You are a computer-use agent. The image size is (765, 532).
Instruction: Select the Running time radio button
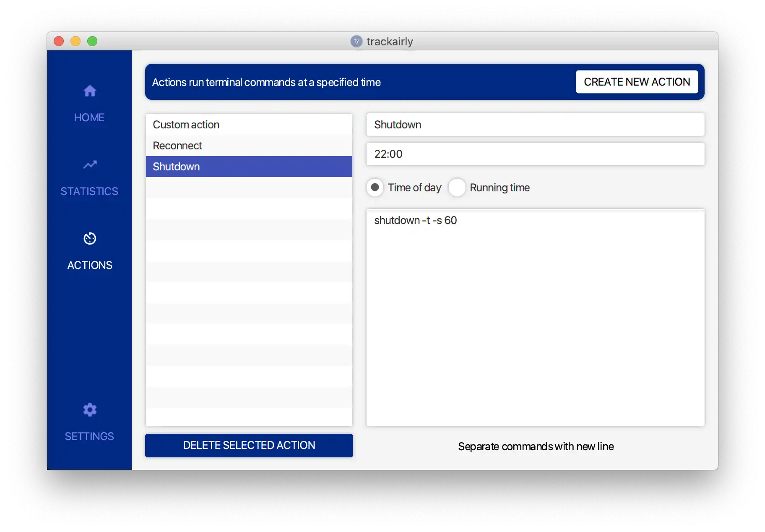(457, 187)
